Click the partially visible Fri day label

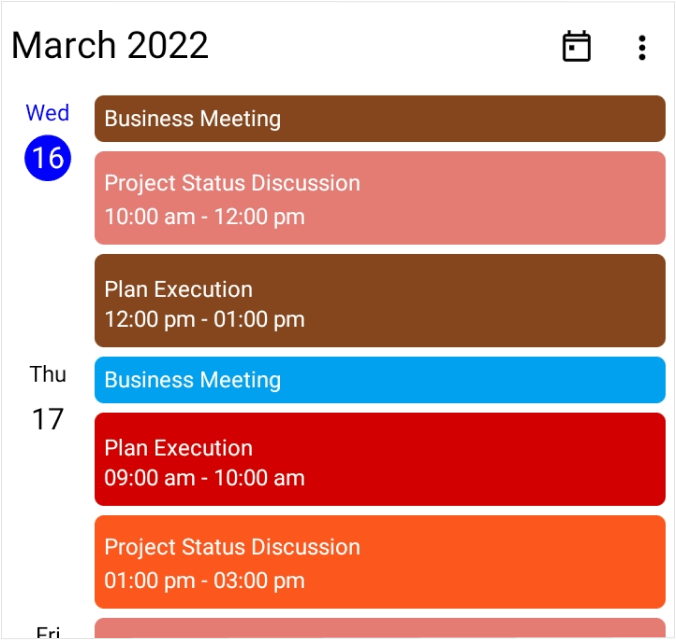[x=48, y=632]
